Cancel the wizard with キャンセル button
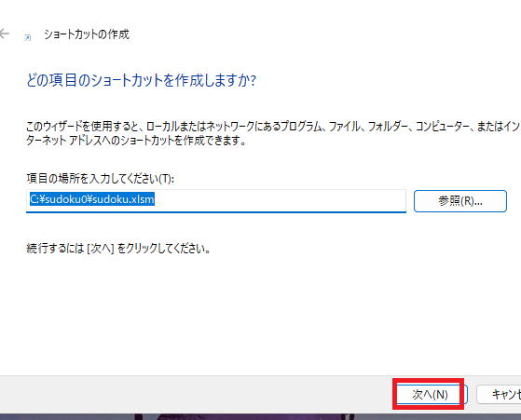Screen dimensions: 521x420 pos(499,394)
